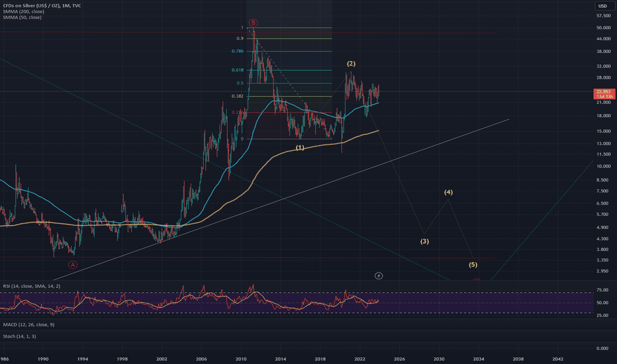Expand the Stoch (14, 1, 3) pane
The height and width of the screenshot is (364, 617).
pyautogui.click(x=20, y=336)
